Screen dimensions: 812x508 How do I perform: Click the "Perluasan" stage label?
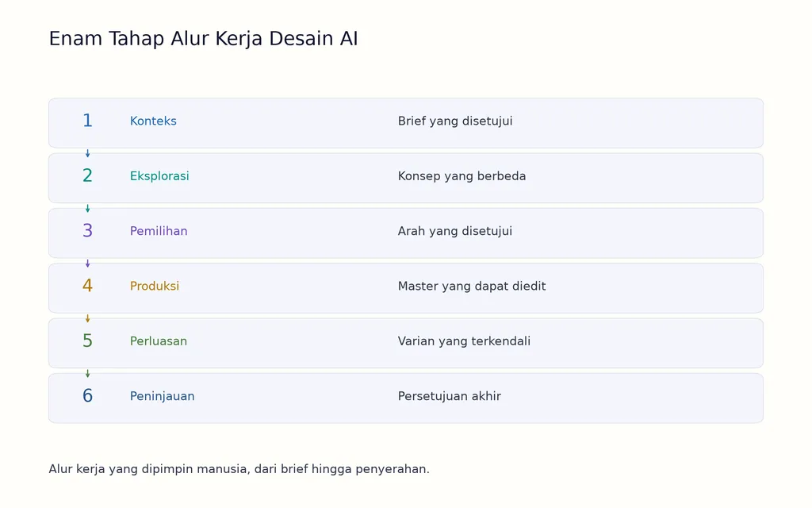coord(159,341)
